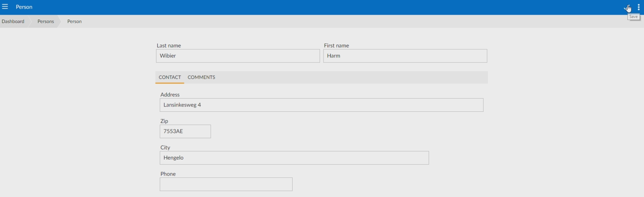Select the CONTACT tab
The image size is (644, 197).
click(170, 77)
